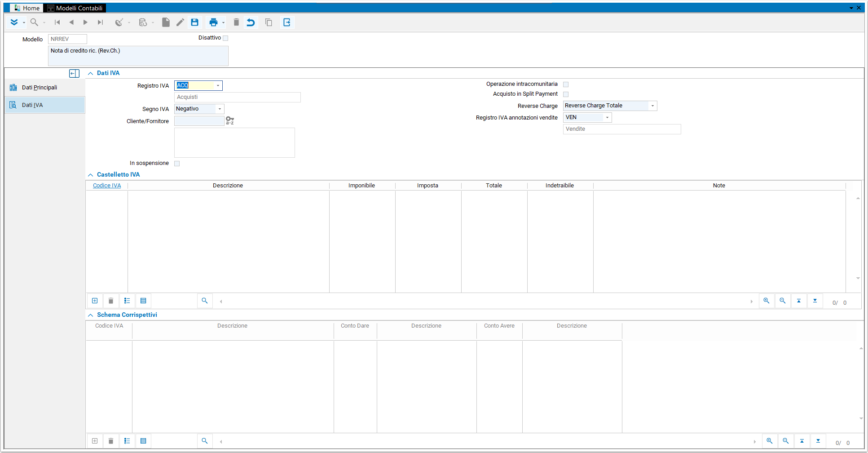Enable Operazione intracomunitaria checkbox
This screenshot has height=453, width=868.
[x=566, y=84]
